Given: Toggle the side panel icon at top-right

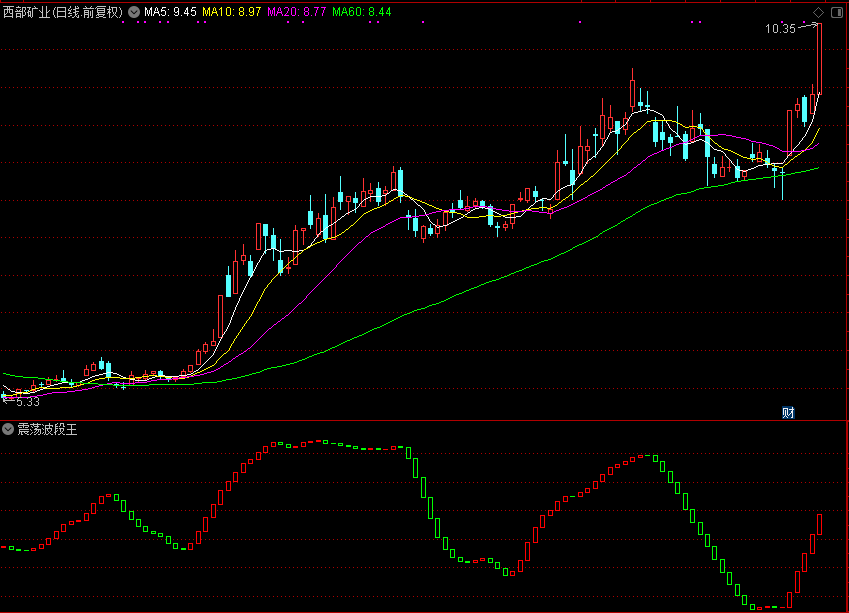Looking at the screenshot, I should click(836, 12).
